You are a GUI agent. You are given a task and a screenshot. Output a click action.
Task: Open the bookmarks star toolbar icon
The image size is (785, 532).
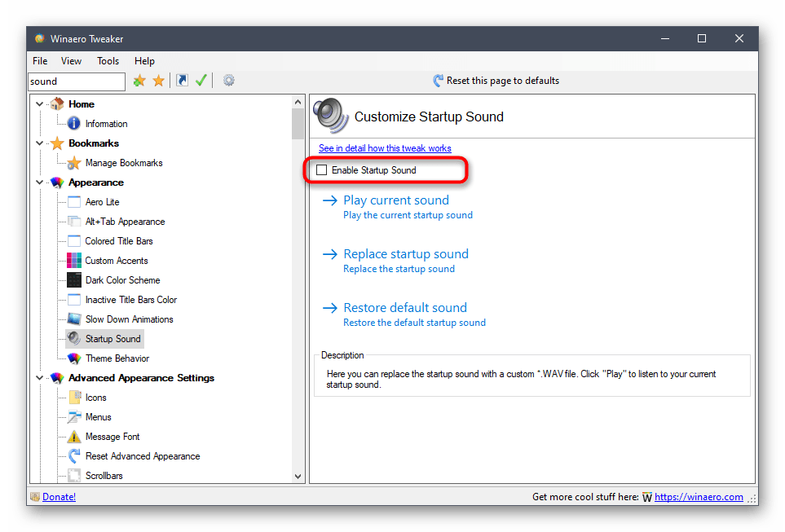click(159, 81)
